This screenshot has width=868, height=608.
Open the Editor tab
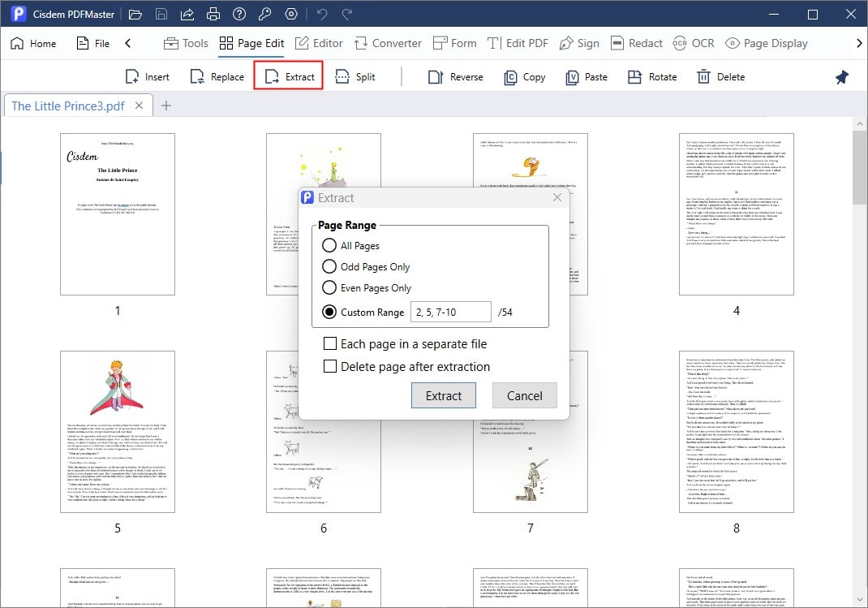tap(319, 43)
